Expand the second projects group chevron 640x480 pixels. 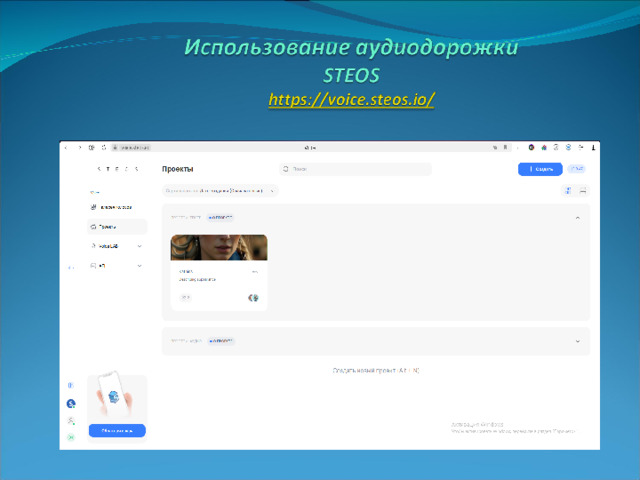[578, 341]
